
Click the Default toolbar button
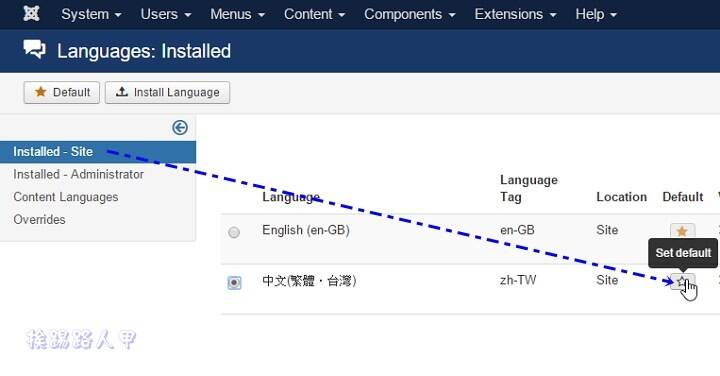point(62,92)
